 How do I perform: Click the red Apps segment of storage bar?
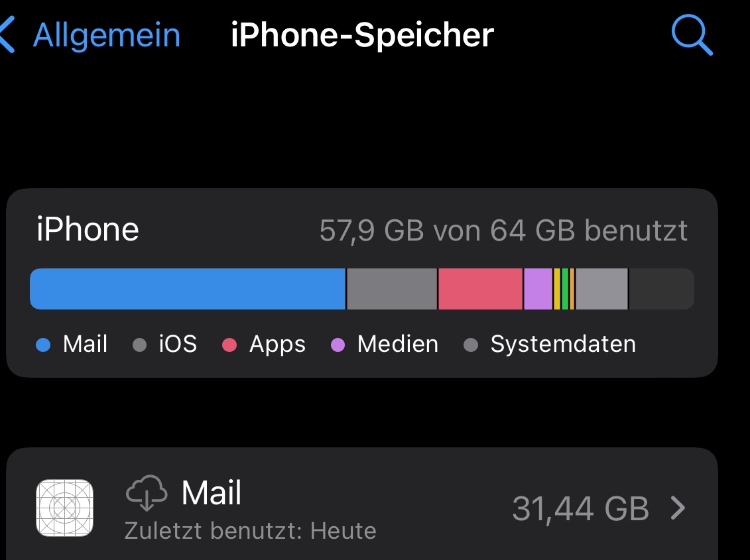point(480,289)
